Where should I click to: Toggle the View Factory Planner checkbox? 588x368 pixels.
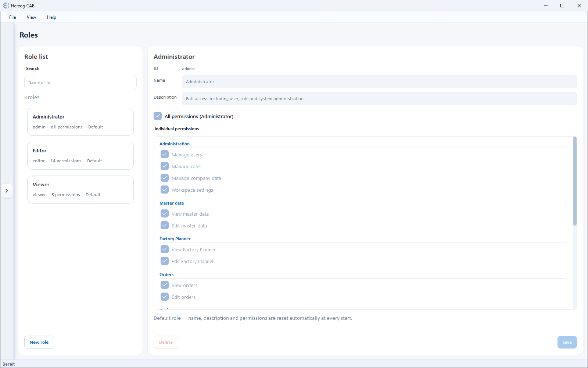(165, 250)
